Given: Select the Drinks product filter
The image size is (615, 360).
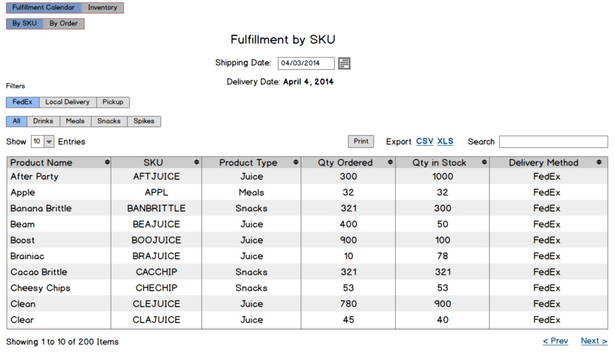Looking at the screenshot, I should [43, 121].
